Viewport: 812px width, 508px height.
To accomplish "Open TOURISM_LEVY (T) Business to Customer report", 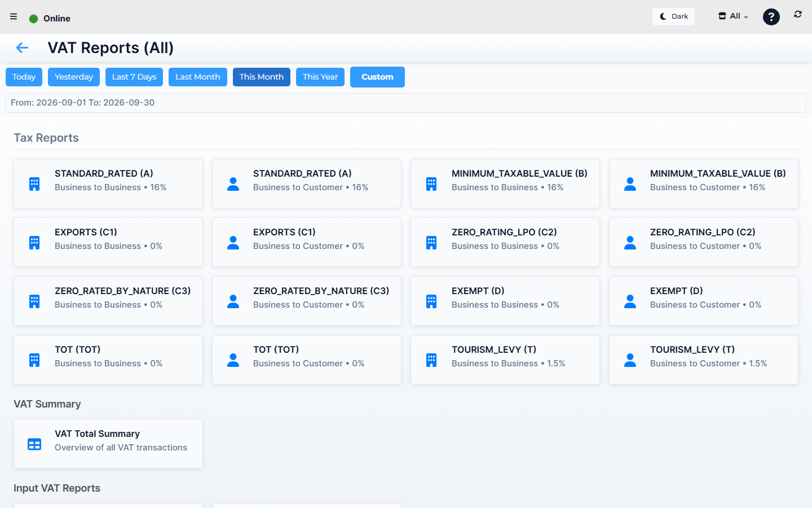I will [704, 360].
